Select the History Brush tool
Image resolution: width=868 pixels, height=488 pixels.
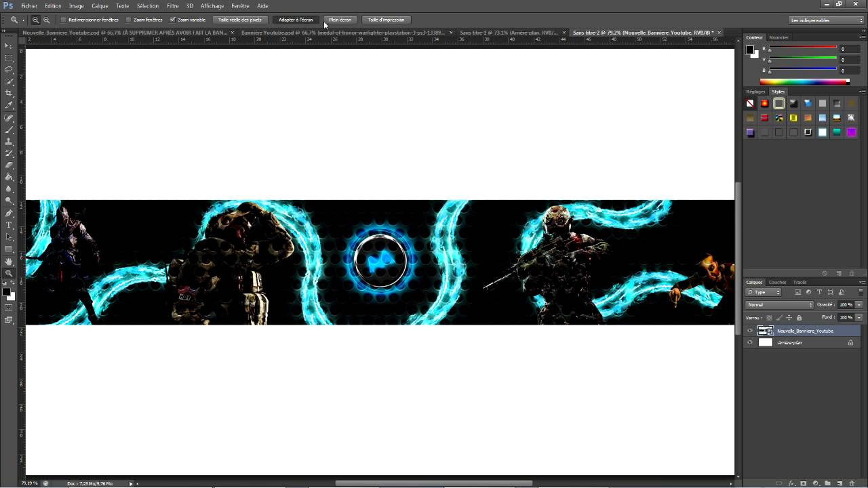9,153
